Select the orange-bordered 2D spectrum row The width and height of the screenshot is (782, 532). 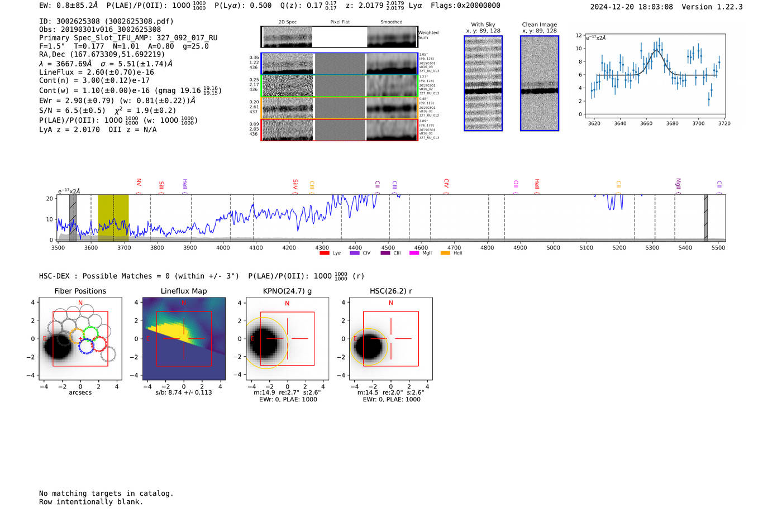tap(340, 108)
